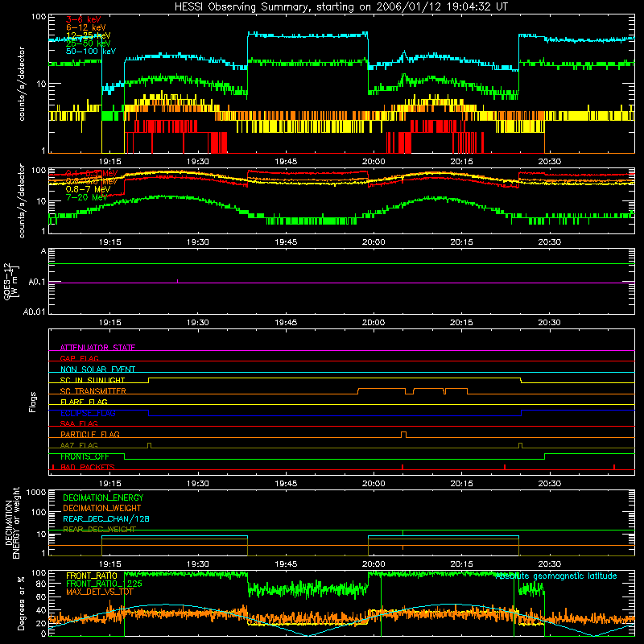The width and height of the screenshot is (644, 644).
Task: Click the SC_IN_SUNLIGHT rising step near 19:22
Action: 149,380
